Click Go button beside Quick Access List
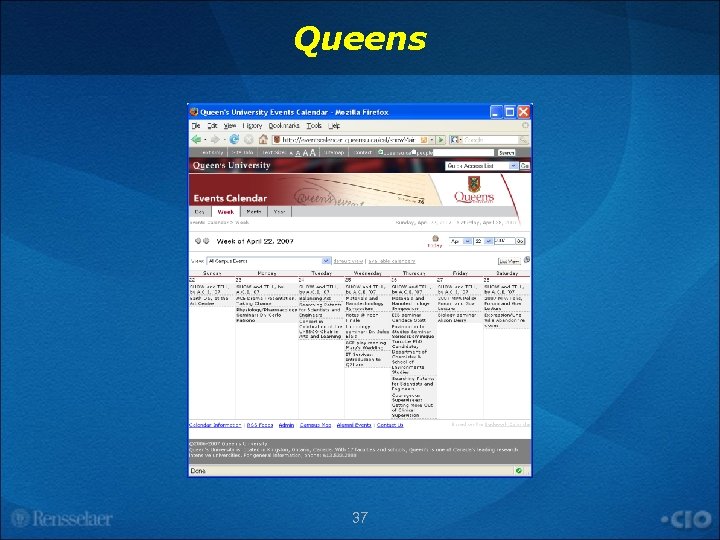Viewport: 720px width, 540px height. point(525,165)
